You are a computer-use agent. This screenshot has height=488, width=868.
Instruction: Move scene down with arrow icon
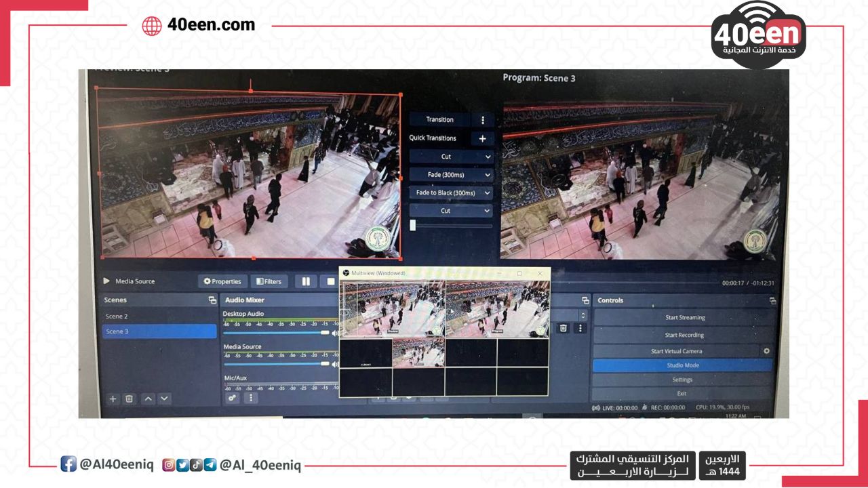pos(163,399)
